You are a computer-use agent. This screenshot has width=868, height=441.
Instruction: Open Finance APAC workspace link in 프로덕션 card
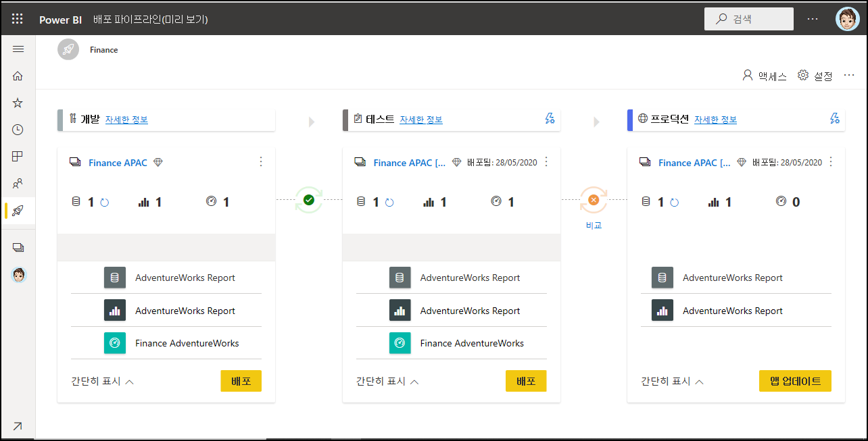[695, 163]
